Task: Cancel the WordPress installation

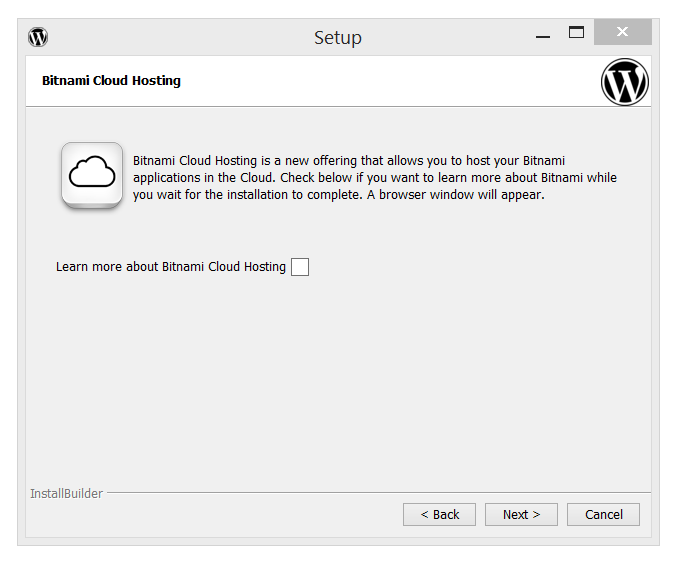Action: tap(603, 514)
